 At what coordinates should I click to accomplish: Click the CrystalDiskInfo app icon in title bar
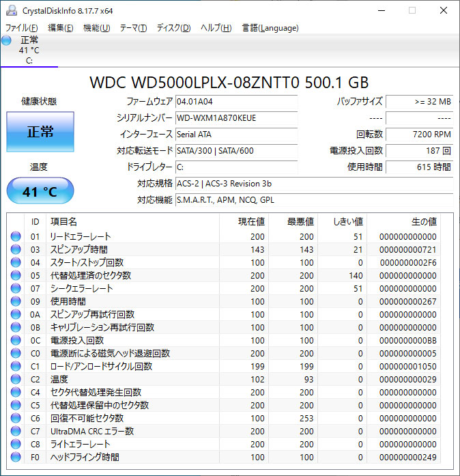12,11
